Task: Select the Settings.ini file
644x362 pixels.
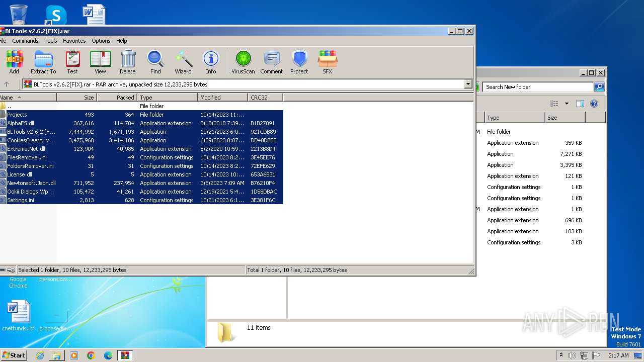Action: point(141,200)
